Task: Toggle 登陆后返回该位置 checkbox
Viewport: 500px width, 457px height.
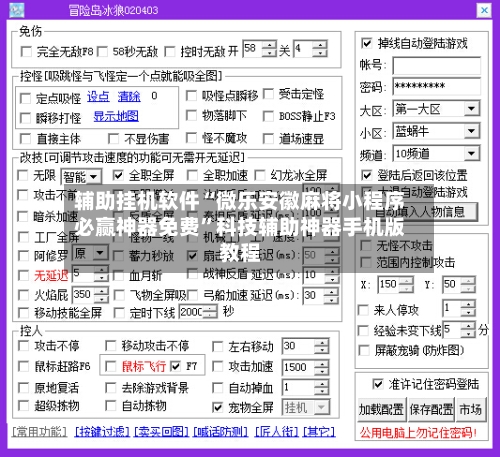Action: coord(366,175)
